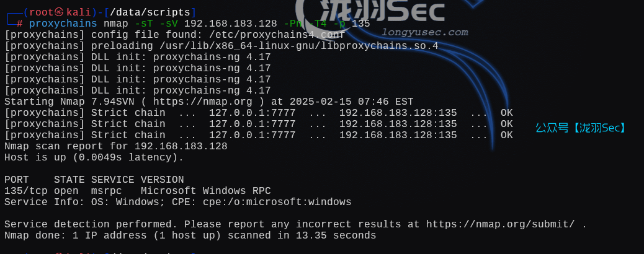The image size is (644, 254).
Task: Select the -sV flag in the command
Action: coord(168,24)
